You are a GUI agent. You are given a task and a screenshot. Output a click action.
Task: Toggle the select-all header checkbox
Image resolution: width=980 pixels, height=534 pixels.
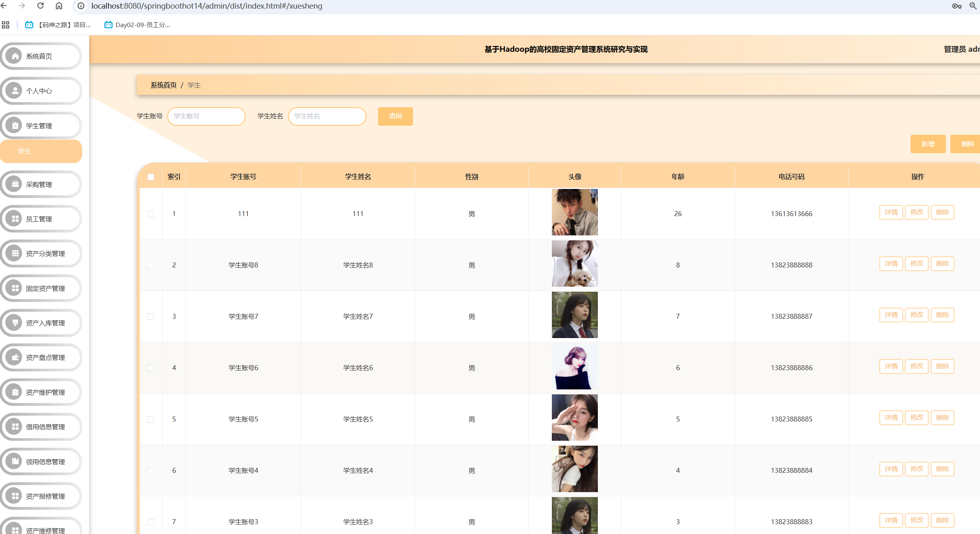coord(151,177)
